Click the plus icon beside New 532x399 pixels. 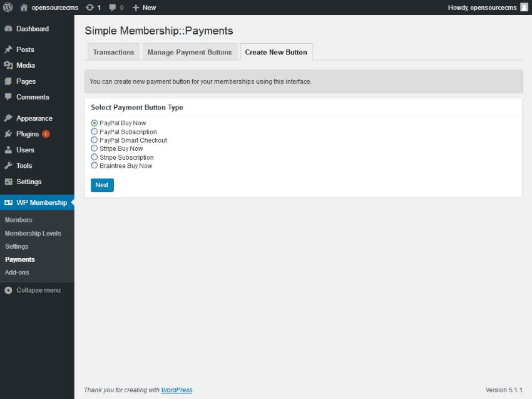click(136, 8)
